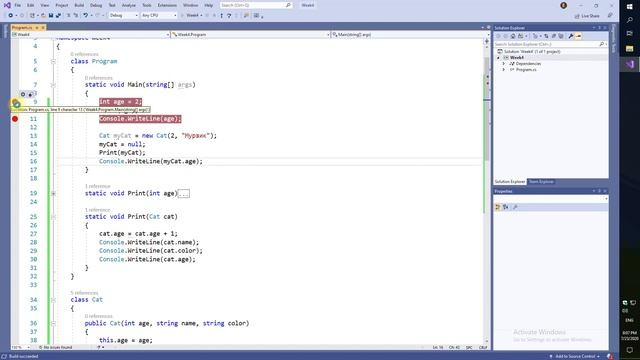Pin the Program.cs tab
This screenshot has height=360, width=640.
click(37, 27)
